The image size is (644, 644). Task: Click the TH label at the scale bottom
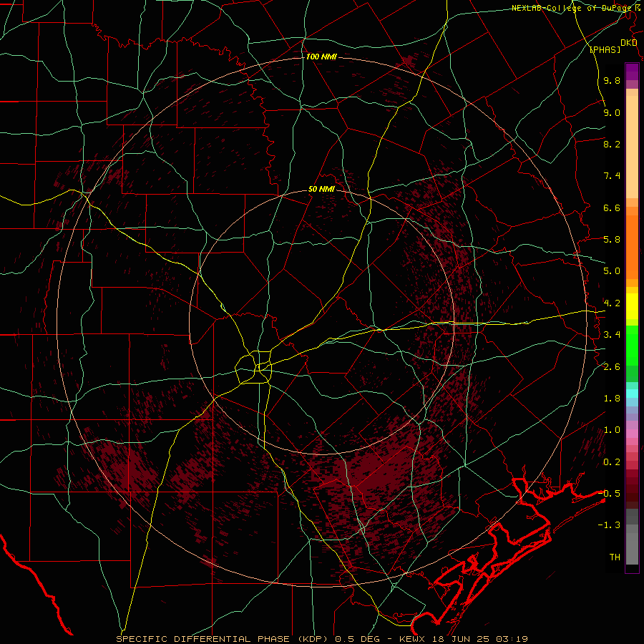coord(615,557)
